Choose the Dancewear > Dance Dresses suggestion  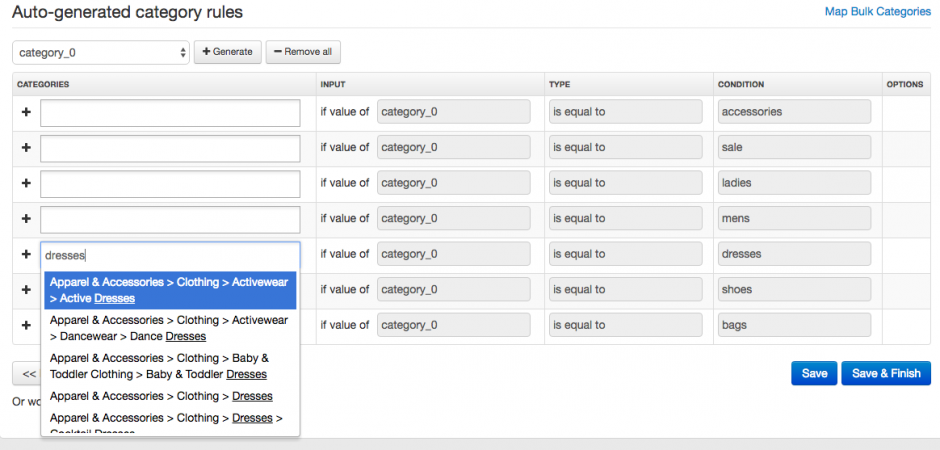(169, 328)
